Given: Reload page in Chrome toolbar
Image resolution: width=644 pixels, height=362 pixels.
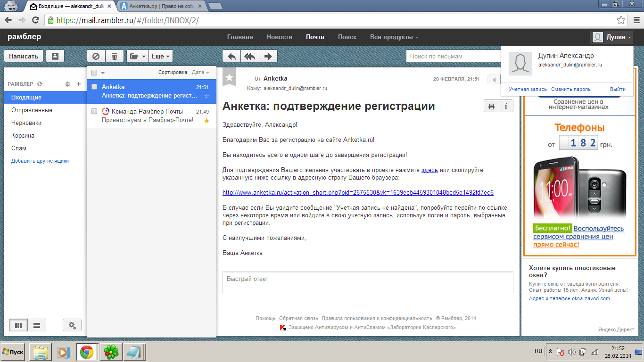Looking at the screenshot, I should pos(35,20).
